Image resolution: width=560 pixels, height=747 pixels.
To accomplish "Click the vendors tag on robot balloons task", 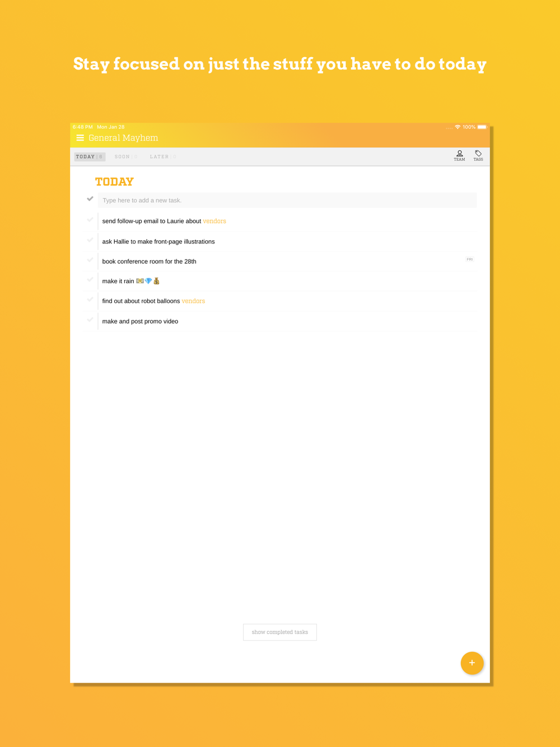I will [193, 301].
